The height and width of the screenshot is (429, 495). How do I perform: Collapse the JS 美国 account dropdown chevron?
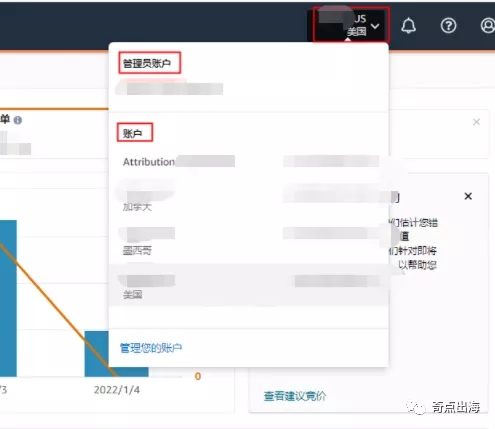pos(375,26)
